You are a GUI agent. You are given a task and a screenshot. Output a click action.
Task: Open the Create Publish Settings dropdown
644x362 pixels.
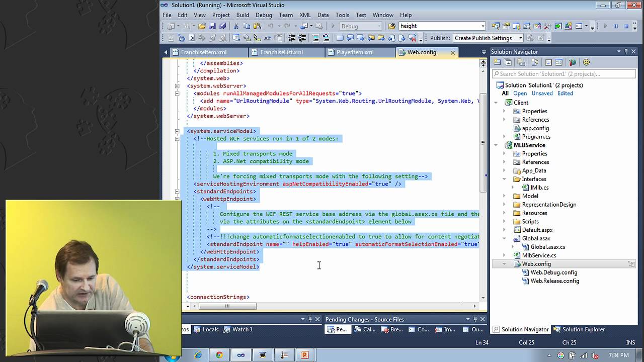tap(520, 38)
